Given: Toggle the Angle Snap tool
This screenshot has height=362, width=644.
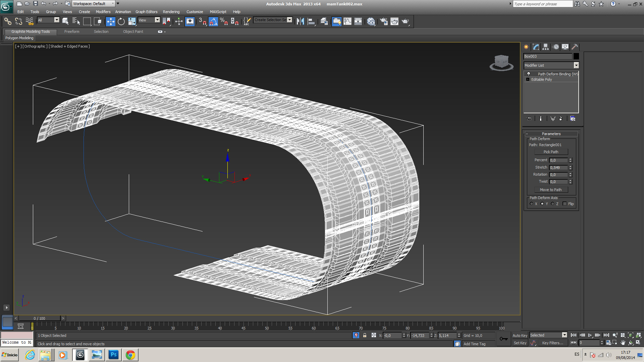Looking at the screenshot, I should tap(213, 21).
